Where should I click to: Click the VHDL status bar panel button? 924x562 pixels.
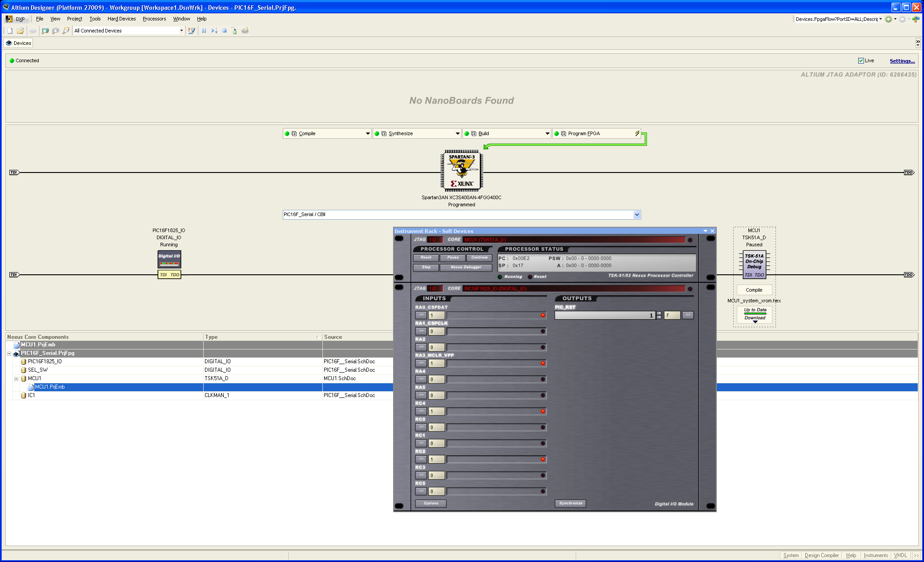pyautogui.click(x=900, y=555)
